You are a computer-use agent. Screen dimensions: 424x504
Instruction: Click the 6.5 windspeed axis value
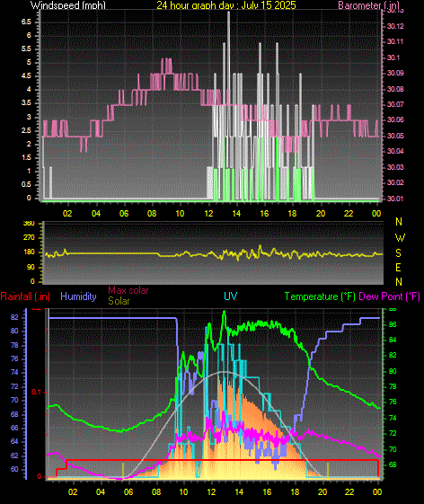[x=26, y=22]
